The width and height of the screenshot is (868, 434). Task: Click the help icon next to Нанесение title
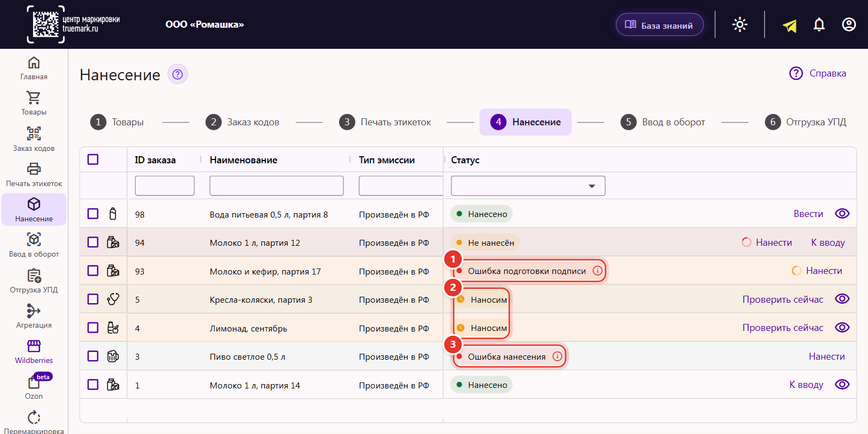(x=177, y=74)
